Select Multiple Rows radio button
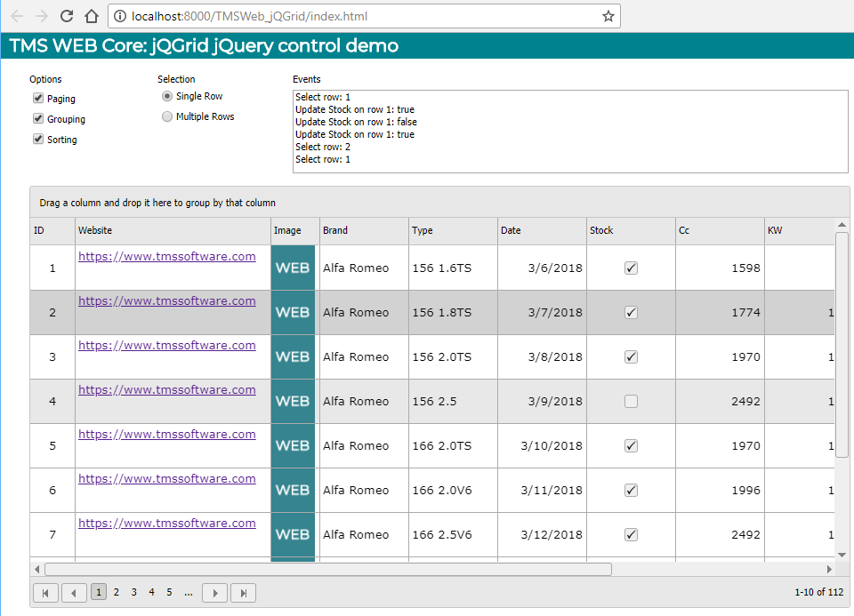 (167, 116)
